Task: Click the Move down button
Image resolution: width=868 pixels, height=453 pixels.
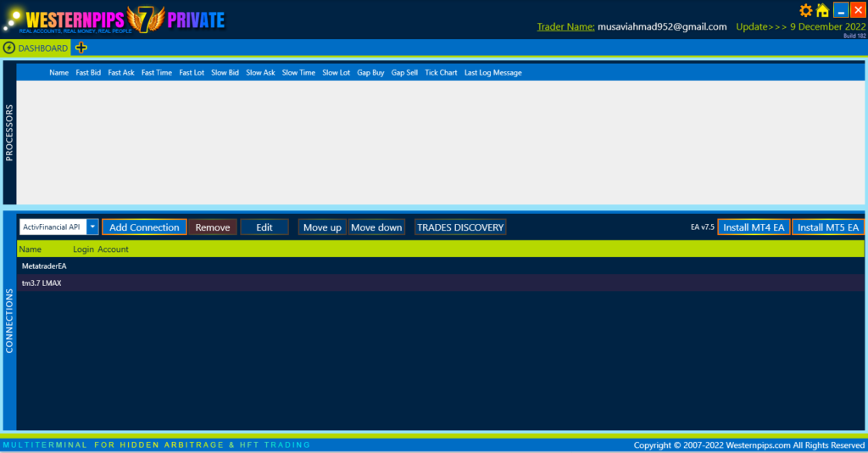Action: click(x=376, y=227)
